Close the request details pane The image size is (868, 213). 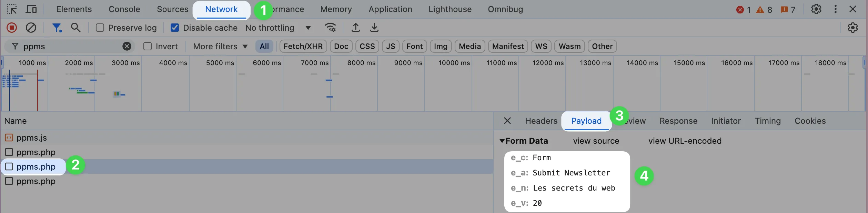(x=507, y=121)
